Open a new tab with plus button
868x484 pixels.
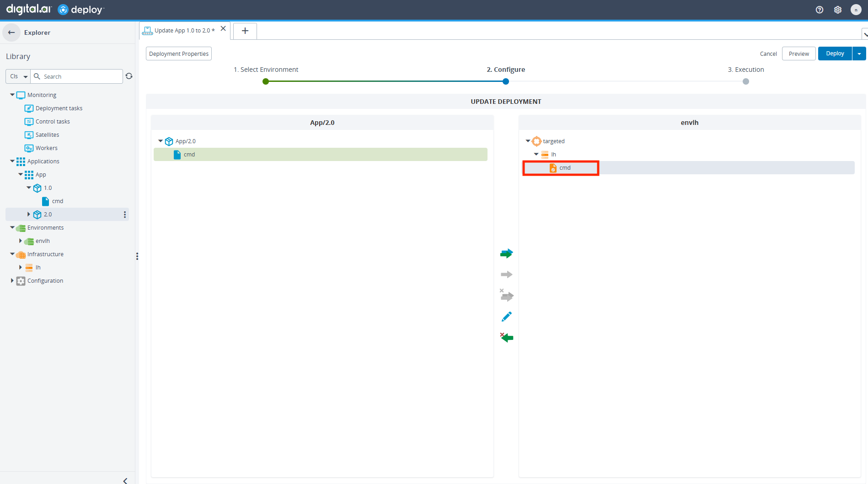245,31
